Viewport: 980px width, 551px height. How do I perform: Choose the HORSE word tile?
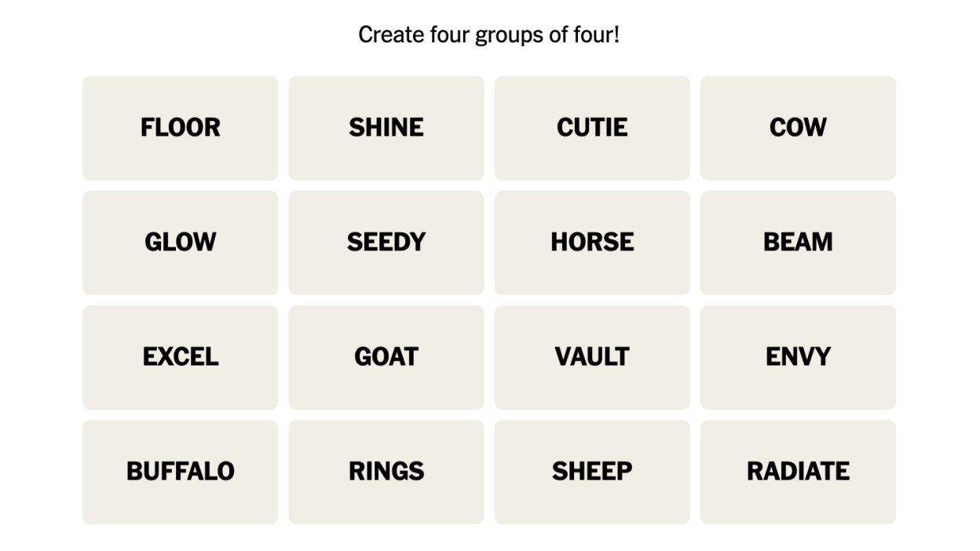(592, 243)
